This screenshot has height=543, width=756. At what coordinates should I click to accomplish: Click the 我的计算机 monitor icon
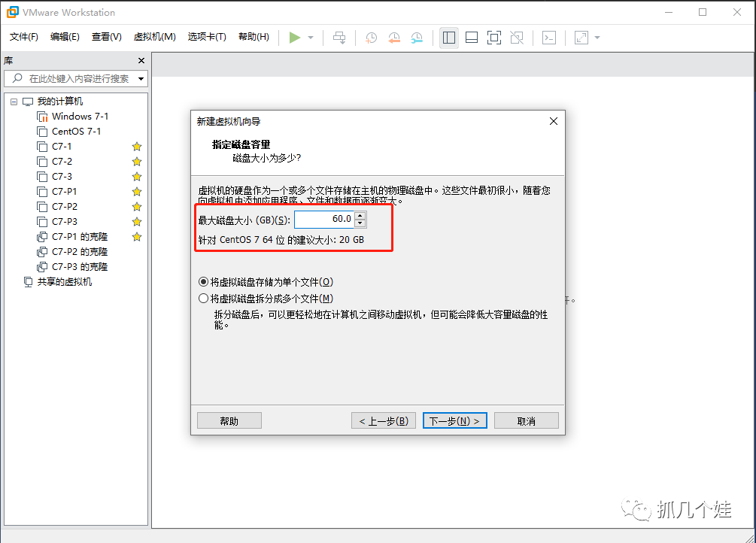tap(28, 102)
